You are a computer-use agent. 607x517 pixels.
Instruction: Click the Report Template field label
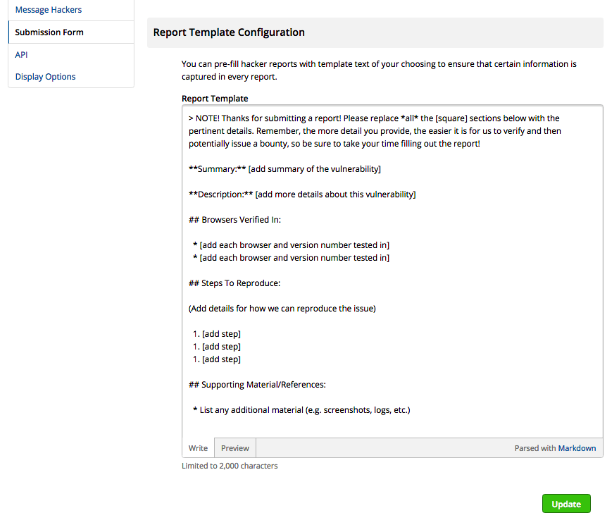click(x=215, y=99)
